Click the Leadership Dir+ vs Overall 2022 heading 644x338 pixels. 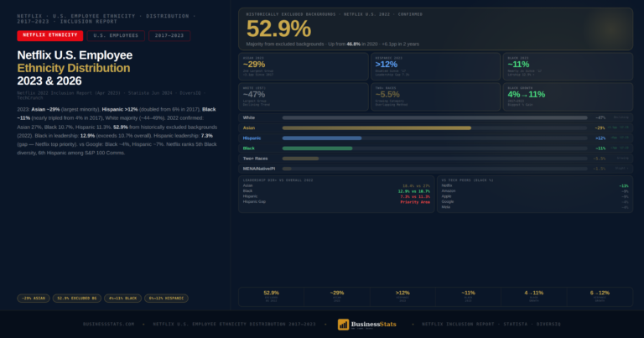click(x=280, y=180)
